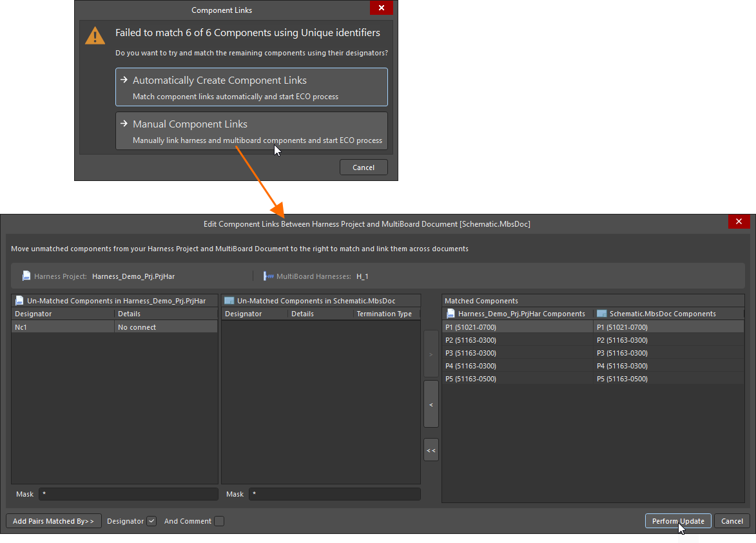756x543 pixels.
Task: Select Schematic.MbsDoc cell P1 (51021-0700)
Action: click(x=669, y=327)
